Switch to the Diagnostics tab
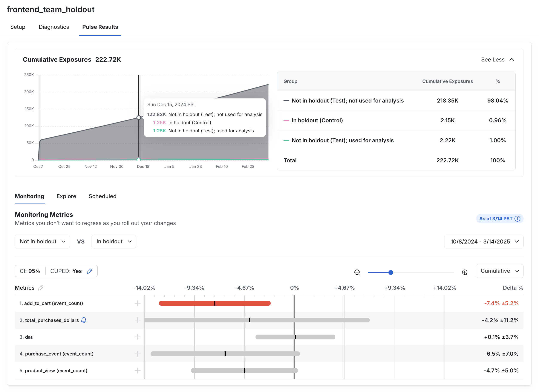The image size is (539, 392). 54,27
